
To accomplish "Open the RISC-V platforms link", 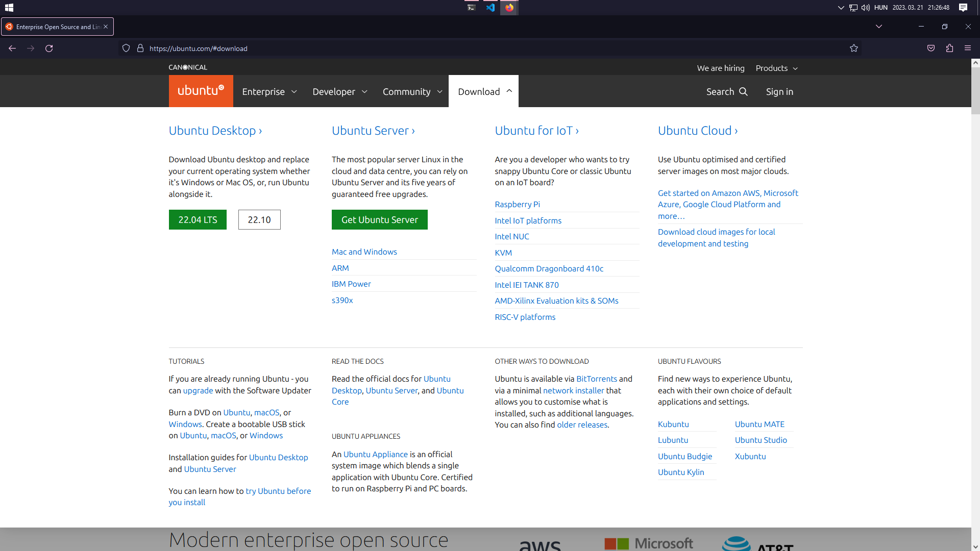I will (525, 317).
